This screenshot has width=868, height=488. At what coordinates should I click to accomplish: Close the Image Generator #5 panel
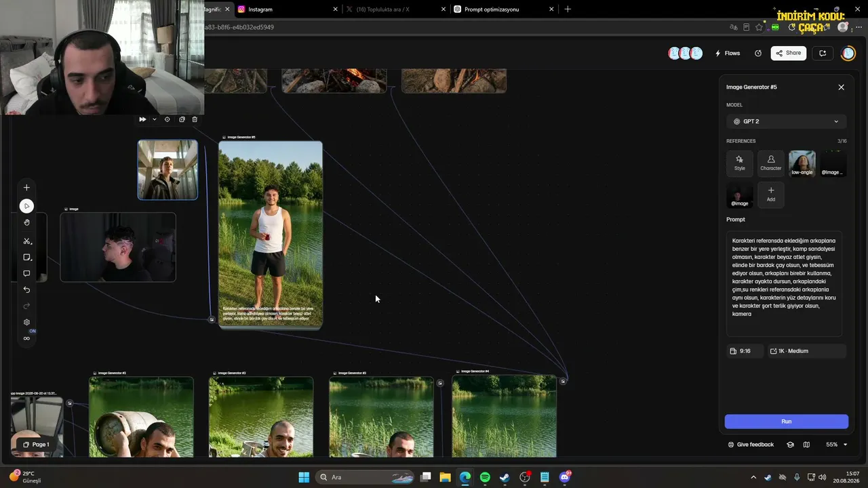[x=842, y=87]
